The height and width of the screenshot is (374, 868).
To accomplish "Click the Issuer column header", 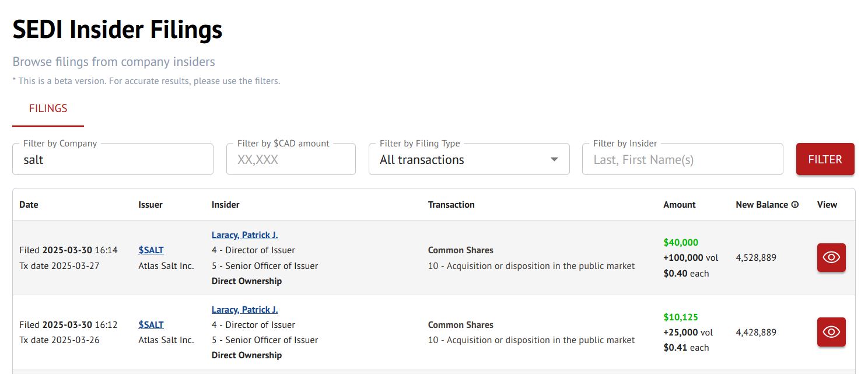I will 150,205.
